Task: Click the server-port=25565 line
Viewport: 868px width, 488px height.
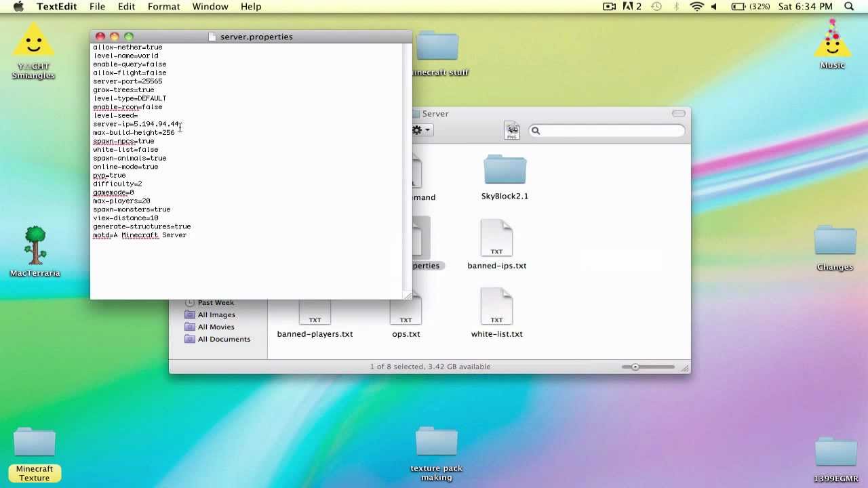Action: coord(127,81)
